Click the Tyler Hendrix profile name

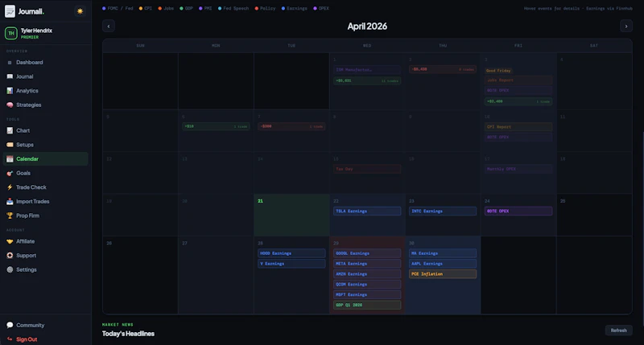point(36,31)
